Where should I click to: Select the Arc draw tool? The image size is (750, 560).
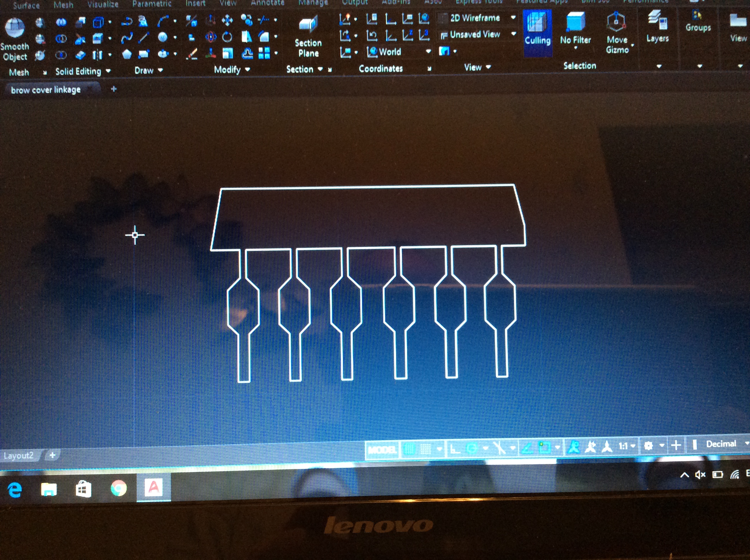tap(163, 21)
